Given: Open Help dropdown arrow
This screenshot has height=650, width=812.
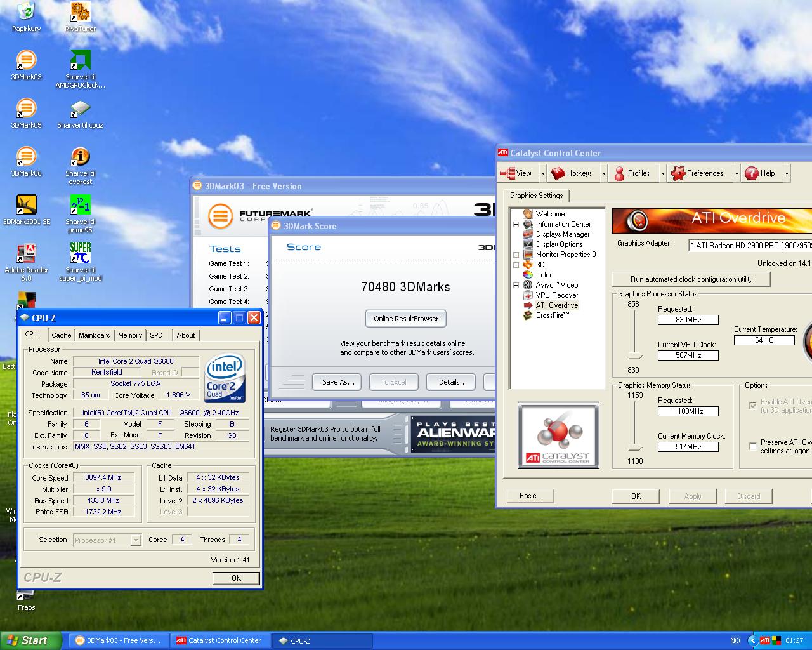Looking at the screenshot, I should click(787, 173).
